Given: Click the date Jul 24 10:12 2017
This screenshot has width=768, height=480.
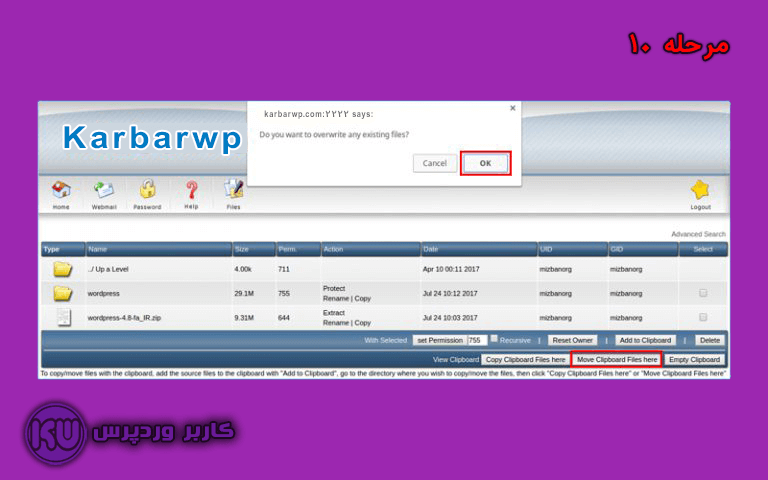Looking at the screenshot, I should [x=450, y=293].
